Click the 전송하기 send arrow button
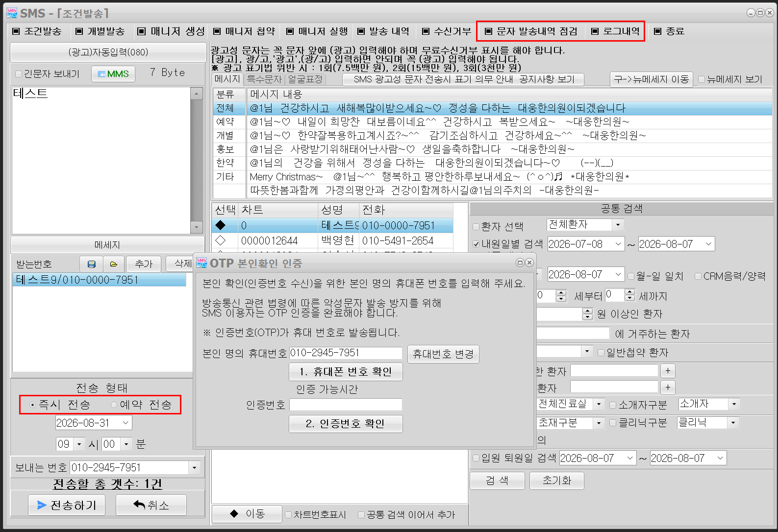 pyautogui.click(x=67, y=505)
